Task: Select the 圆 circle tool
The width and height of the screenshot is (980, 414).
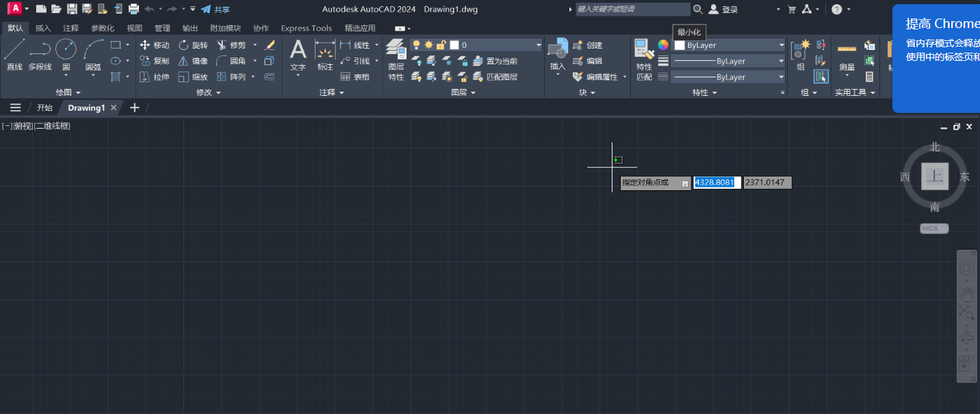Action: click(66, 49)
